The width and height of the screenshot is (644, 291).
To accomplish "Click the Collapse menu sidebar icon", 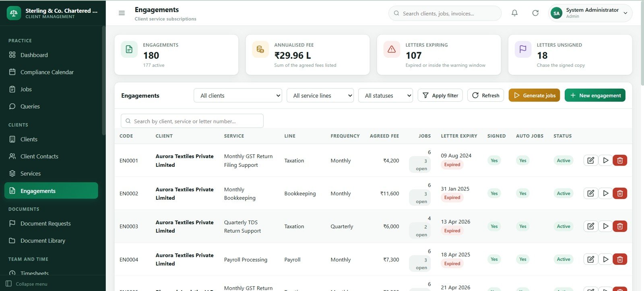I will (x=8, y=283).
